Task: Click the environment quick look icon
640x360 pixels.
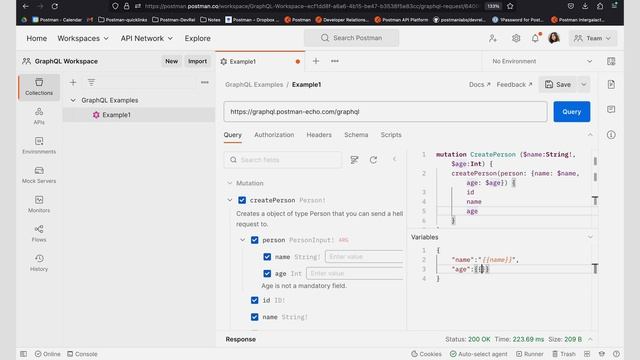Action: point(611,61)
